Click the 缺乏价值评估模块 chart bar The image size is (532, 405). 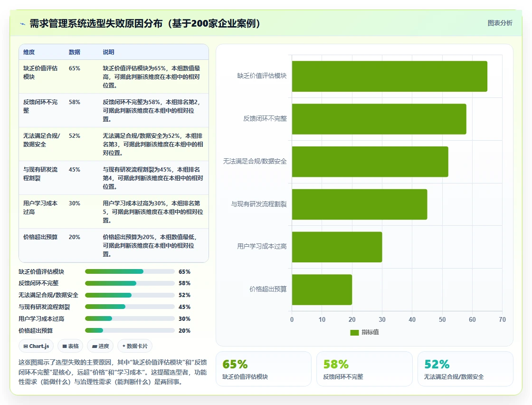click(389, 77)
